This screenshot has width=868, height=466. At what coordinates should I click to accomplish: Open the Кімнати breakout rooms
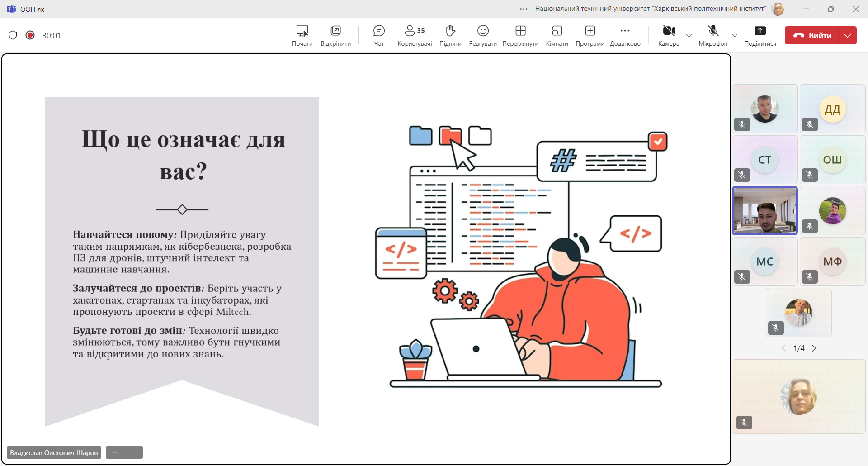557,35
